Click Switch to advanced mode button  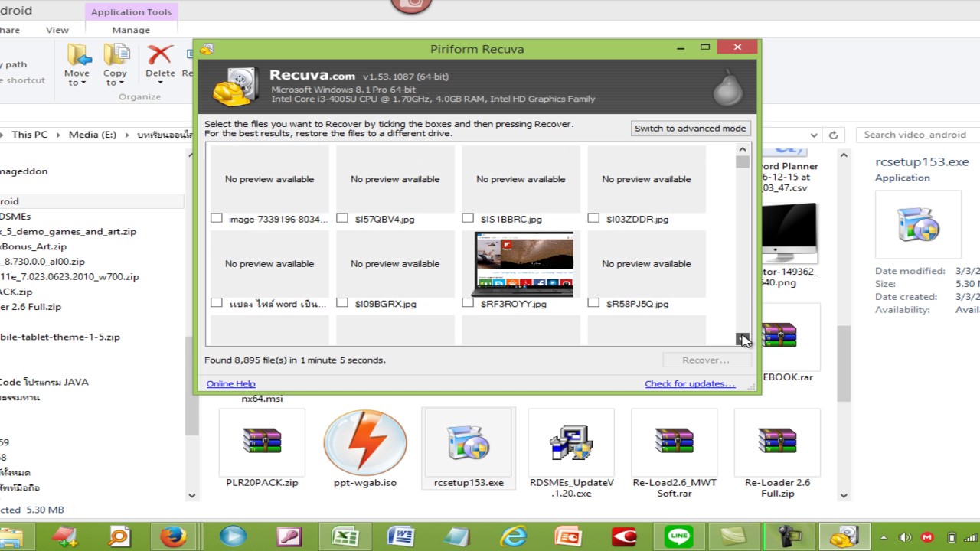coord(690,129)
